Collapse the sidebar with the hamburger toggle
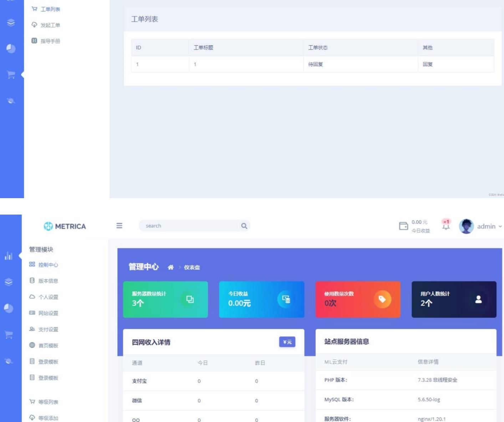 point(119,226)
